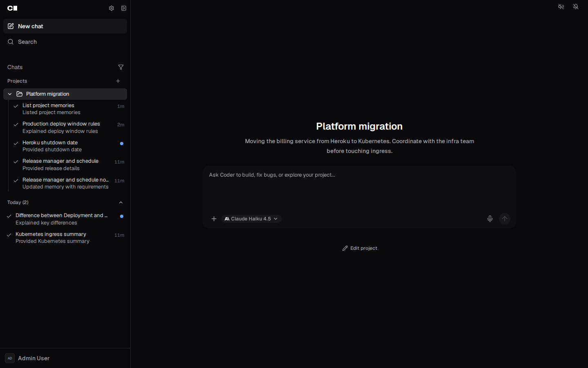Click the checkmark beside Production deploy window rules
This screenshot has width=588, height=368.
[16, 124]
